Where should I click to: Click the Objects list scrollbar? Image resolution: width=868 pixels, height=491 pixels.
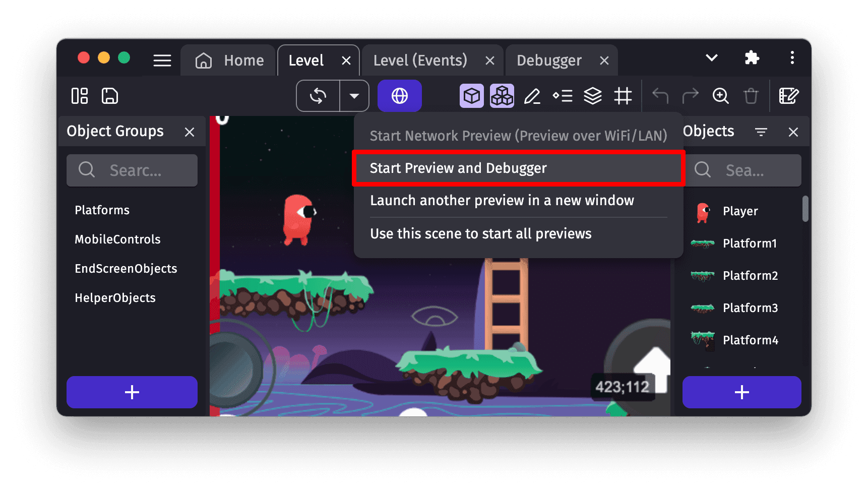(805, 209)
